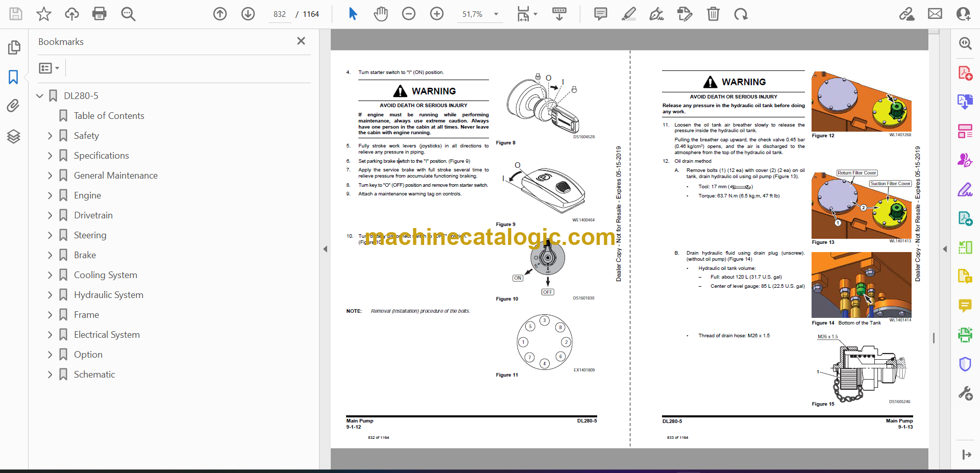The height and width of the screenshot is (473, 980).
Task: Zoom out with the minus button
Action: (x=409, y=14)
